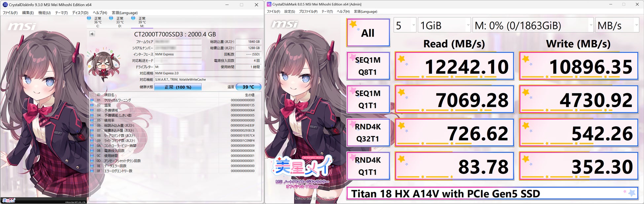Viewport: 644px width, 204px height.
Task: Click the 10896.35 write result
Action: coord(579,66)
